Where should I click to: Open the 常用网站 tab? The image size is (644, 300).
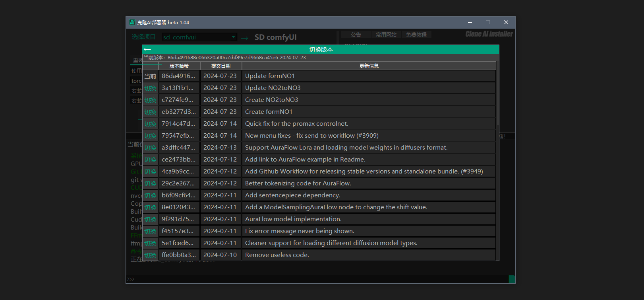coord(386,35)
